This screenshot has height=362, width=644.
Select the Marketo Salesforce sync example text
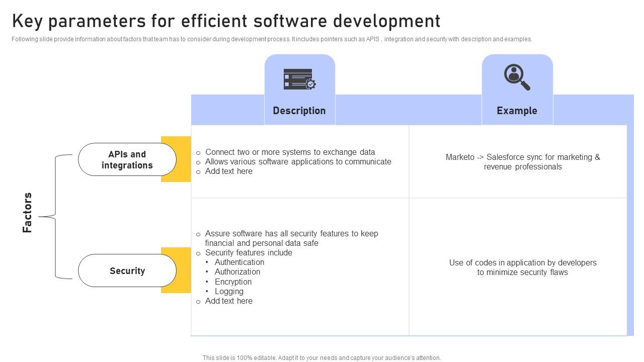tap(523, 162)
